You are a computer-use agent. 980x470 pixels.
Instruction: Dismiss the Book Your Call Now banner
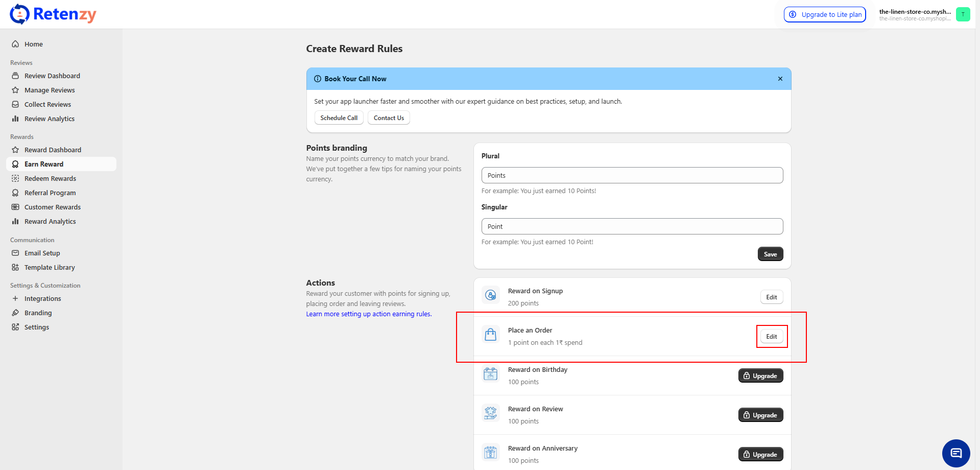(x=780, y=79)
